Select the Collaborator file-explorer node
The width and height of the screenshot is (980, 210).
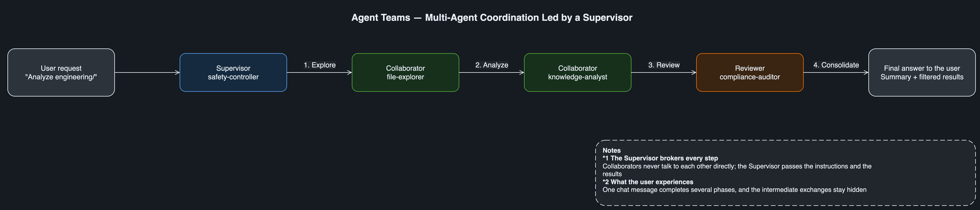pos(405,72)
